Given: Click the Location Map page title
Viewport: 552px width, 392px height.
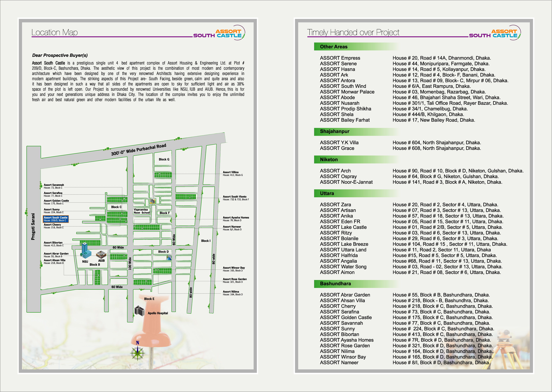Looking at the screenshot, I should click(x=55, y=32).
